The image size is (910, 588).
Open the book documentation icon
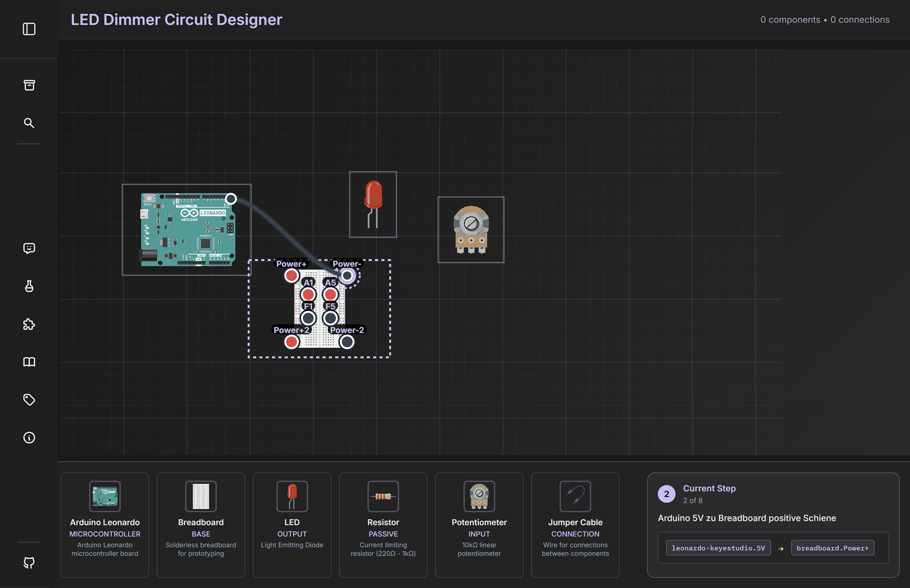[x=29, y=361]
